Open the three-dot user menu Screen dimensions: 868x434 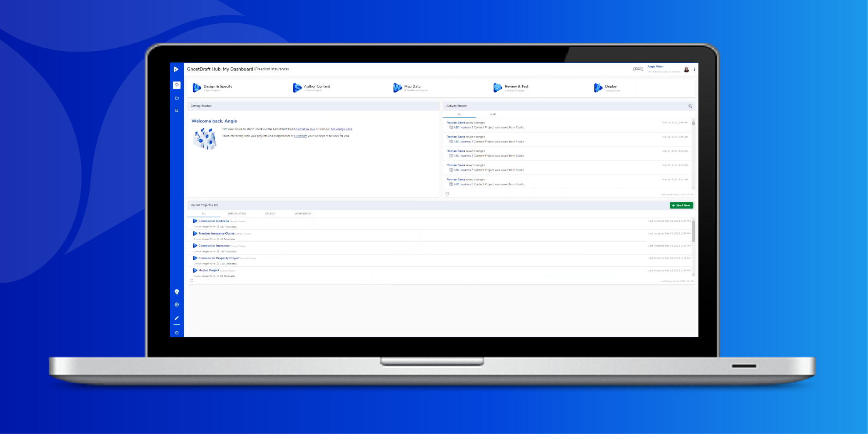tap(694, 69)
